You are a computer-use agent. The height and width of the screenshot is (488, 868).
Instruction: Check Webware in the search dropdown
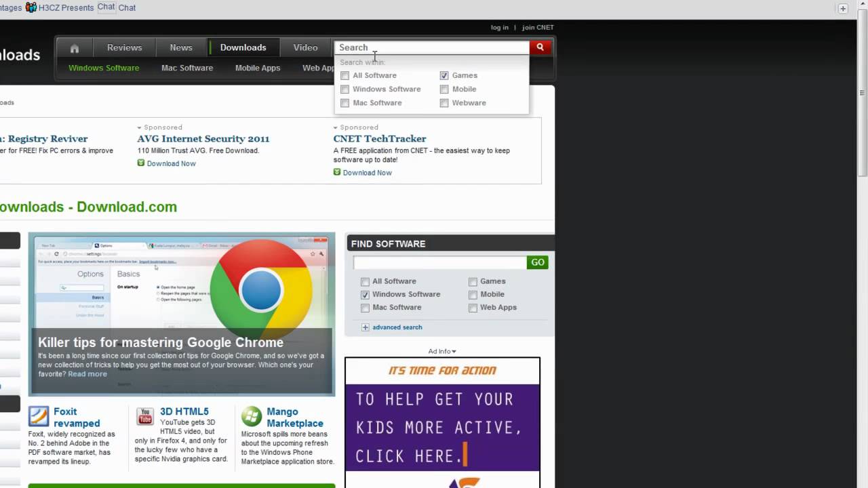pyautogui.click(x=444, y=103)
